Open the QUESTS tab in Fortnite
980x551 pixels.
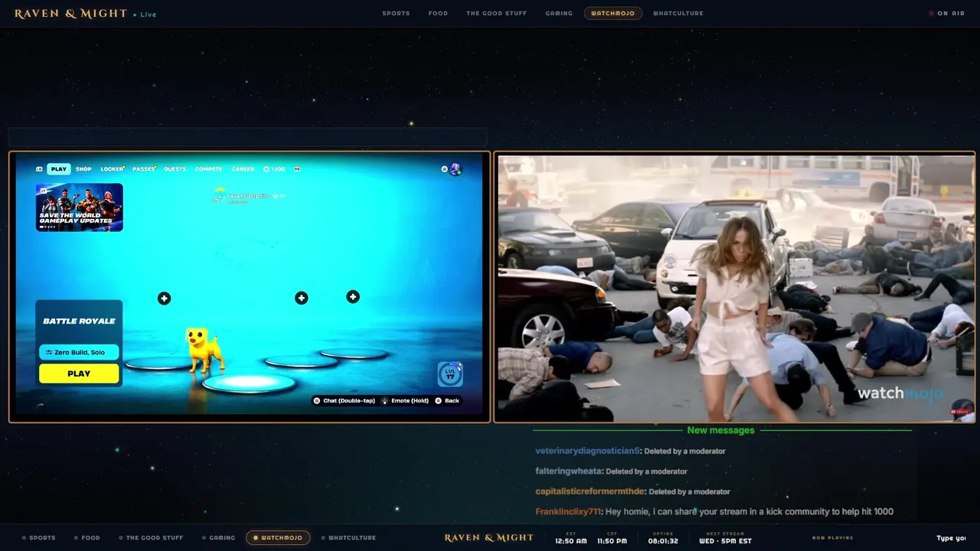(175, 169)
